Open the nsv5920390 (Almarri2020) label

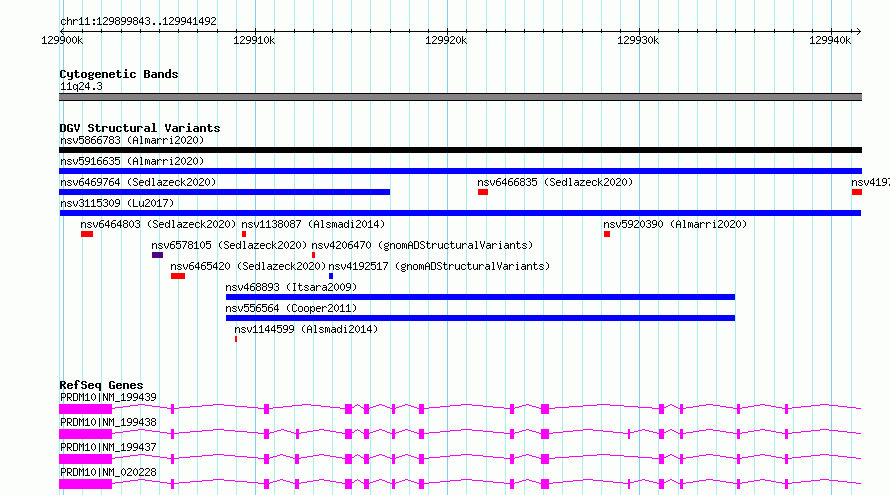pyautogui.click(x=675, y=224)
